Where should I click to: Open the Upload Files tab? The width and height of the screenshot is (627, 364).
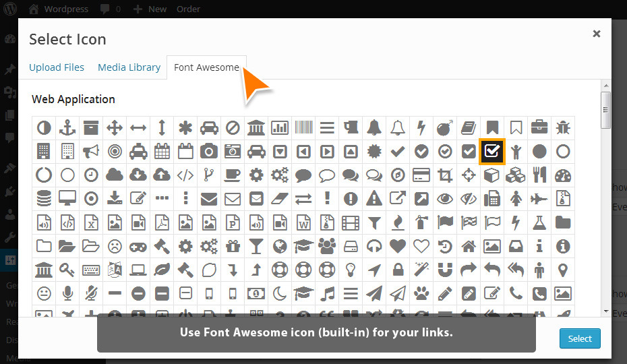[x=57, y=67]
